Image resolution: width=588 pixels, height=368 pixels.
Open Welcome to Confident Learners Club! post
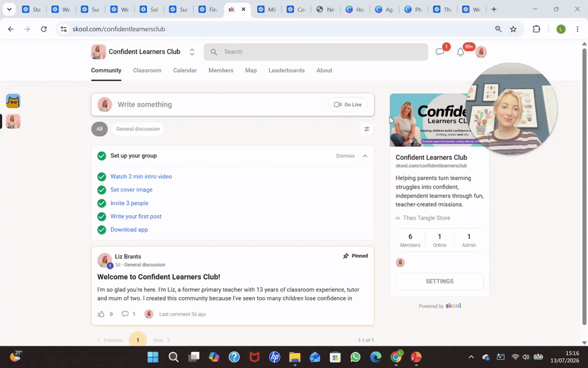pyautogui.click(x=158, y=277)
